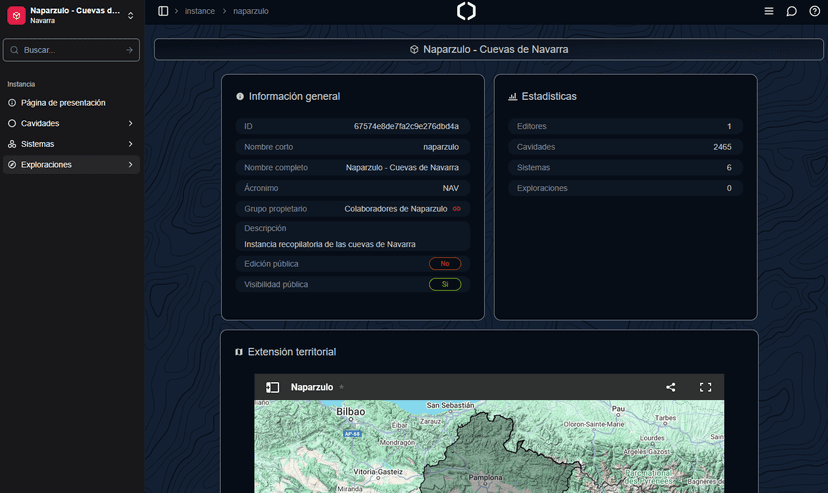Image resolution: width=828 pixels, height=493 pixels.
Task: Click the Sistemas cluster icon in sidebar
Action: (12, 144)
